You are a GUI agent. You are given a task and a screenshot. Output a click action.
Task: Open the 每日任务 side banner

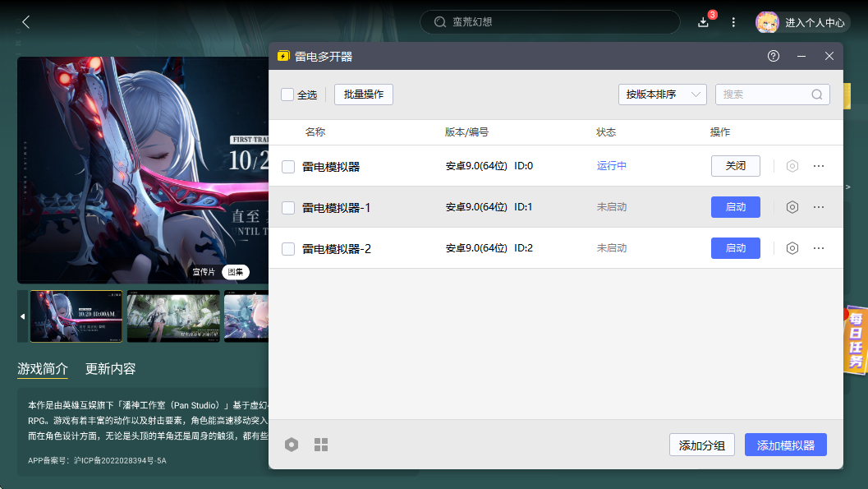(x=856, y=340)
